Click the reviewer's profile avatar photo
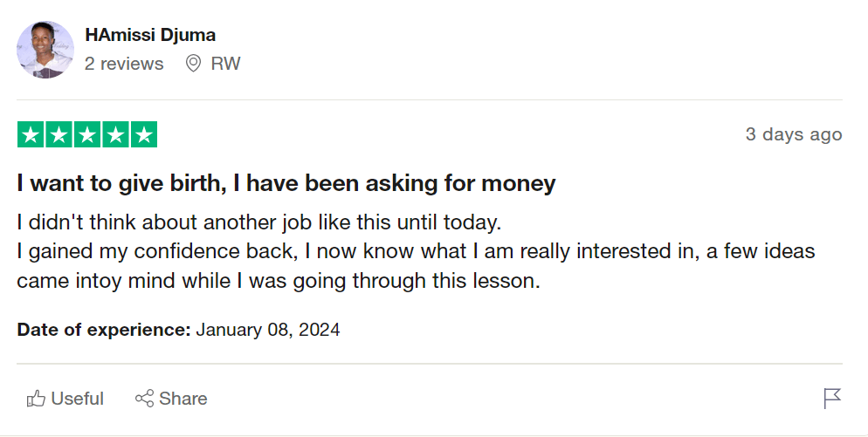 [x=45, y=50]
